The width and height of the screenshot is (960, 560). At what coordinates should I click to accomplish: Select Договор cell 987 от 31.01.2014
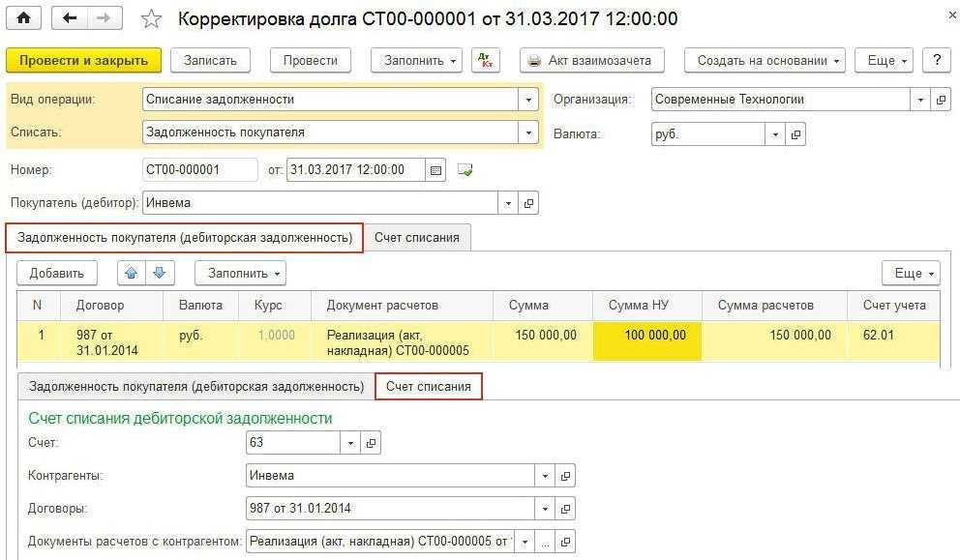point(111,341)
